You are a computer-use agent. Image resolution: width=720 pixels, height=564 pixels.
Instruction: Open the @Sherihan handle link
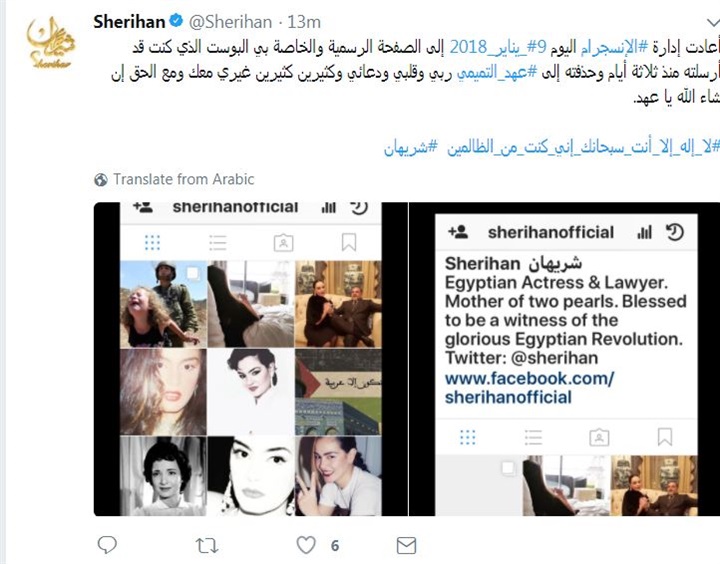click(x=230, y=22)
